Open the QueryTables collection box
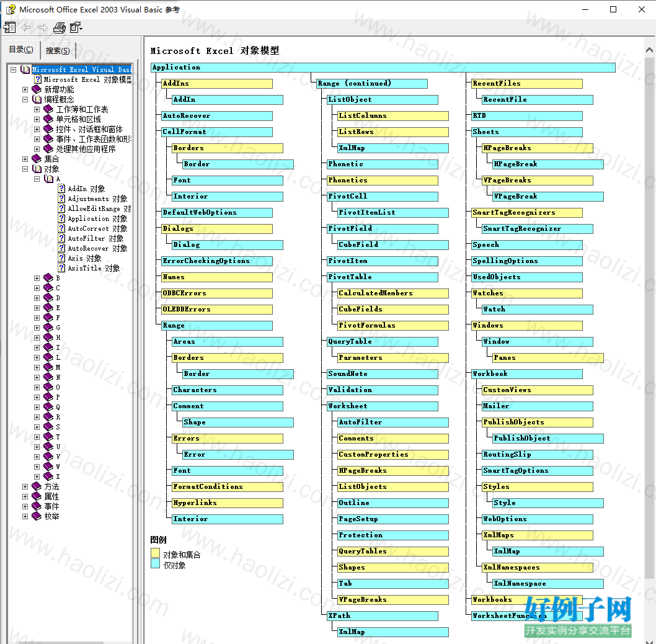 click(393, 552)
